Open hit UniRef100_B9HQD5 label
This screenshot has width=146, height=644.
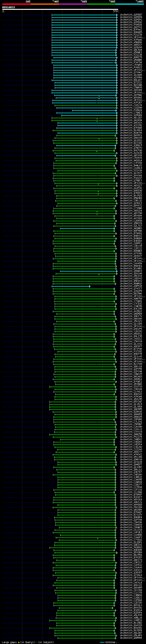pos(131,32)
